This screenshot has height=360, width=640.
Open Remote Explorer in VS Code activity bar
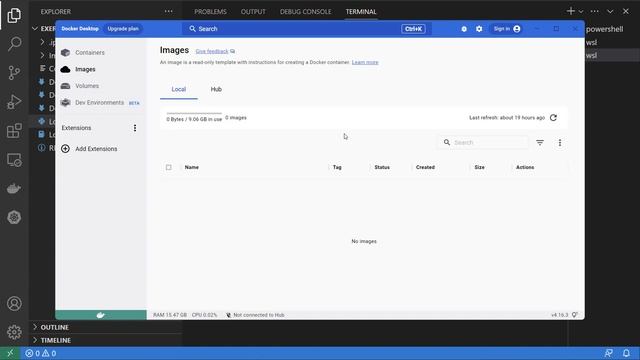point(14,160)
